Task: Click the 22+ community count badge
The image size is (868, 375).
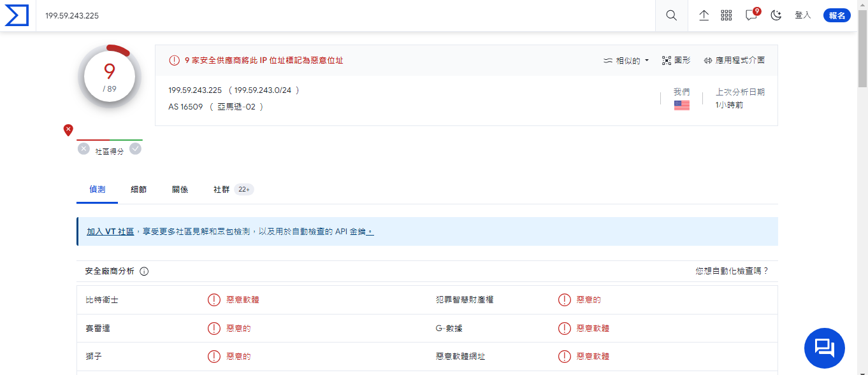Action: (x=243, y=190)
